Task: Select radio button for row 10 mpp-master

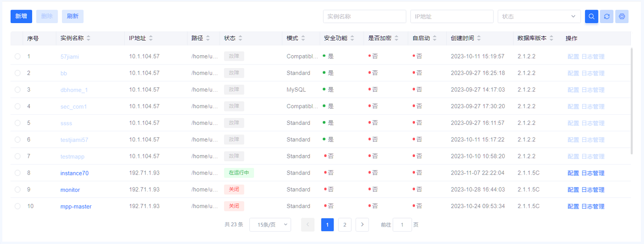Action: click(17, 206)
